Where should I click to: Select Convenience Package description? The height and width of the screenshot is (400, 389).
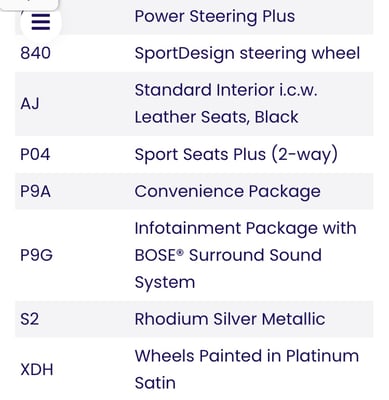[227, 192]
